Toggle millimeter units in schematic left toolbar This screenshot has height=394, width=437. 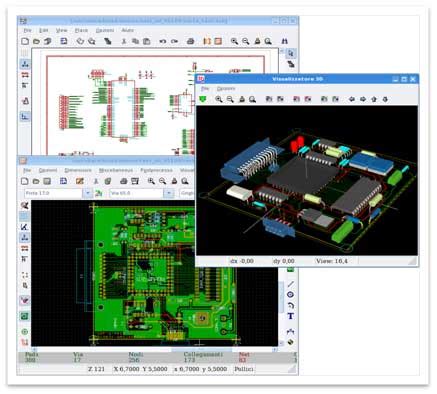click(x=25, y=75)
